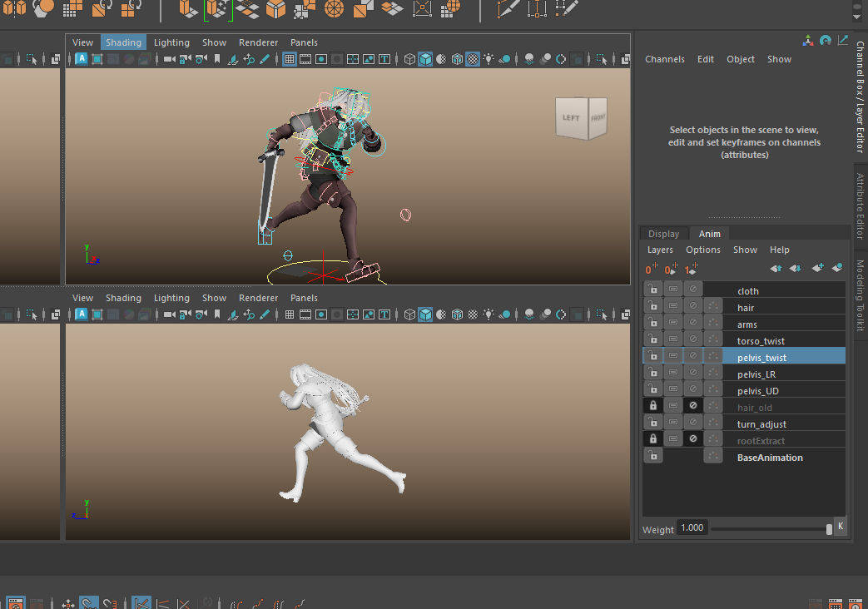Open Layers menu in the layer editor
This screenshot has width=868, height=609.
coord(660,250)
